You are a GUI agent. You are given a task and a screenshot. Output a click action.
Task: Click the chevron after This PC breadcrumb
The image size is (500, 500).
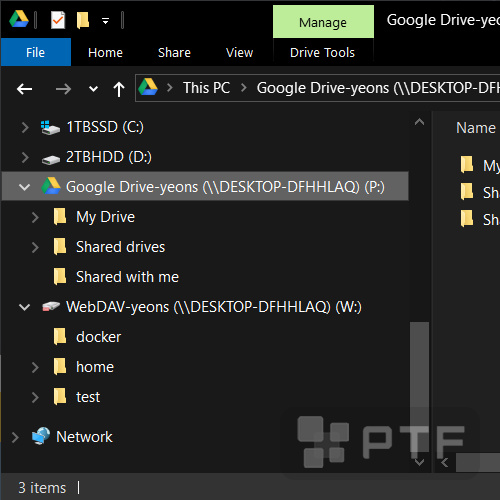click(244, 88)
